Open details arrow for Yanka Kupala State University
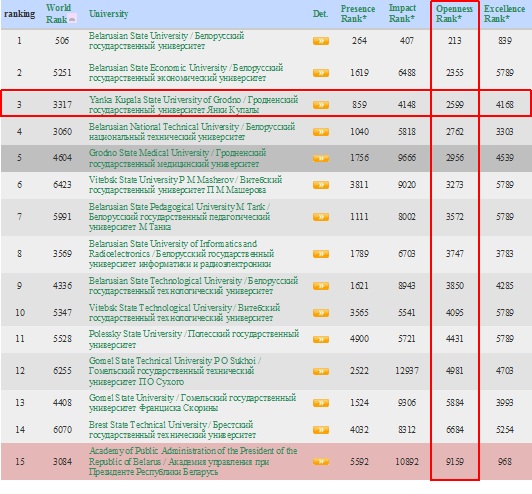The height and width of the screenshot is (494, 532). click(x=321, y=105)
